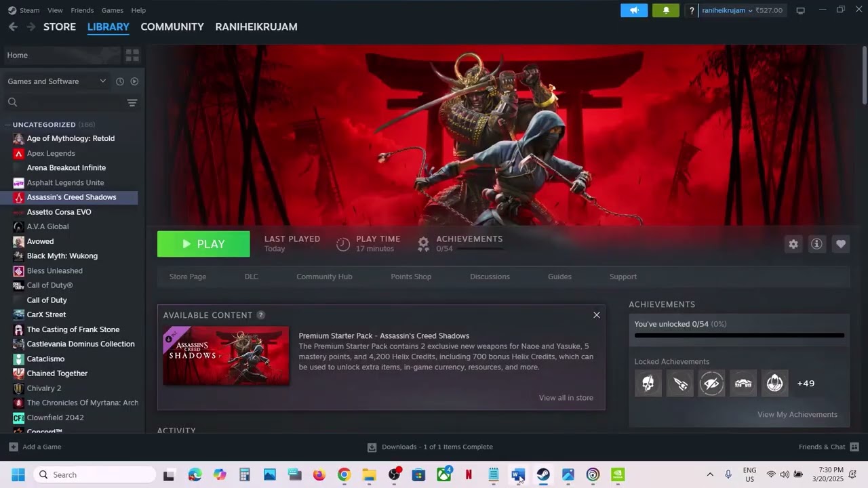This screenshot has width=868, height=488.
Task: Open Premium Starter Pack thumbnail
Action: [226, 356]
